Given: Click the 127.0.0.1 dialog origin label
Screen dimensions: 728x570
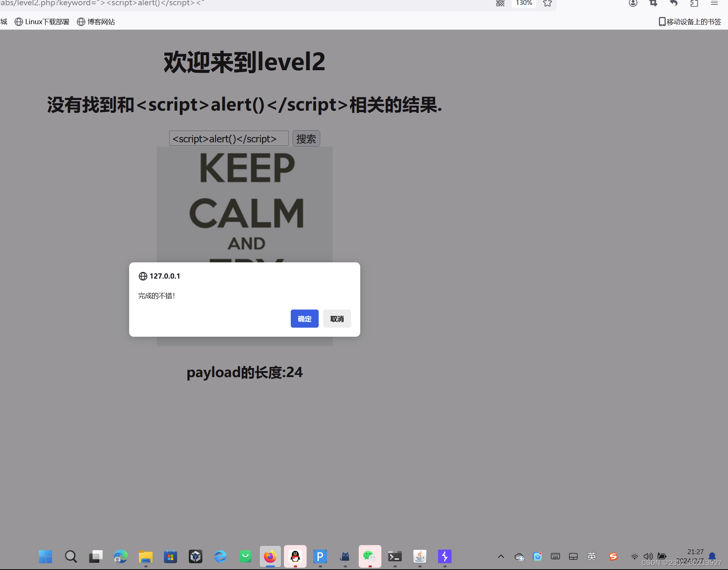Looking at the screenshot, I should pos(165,276).
